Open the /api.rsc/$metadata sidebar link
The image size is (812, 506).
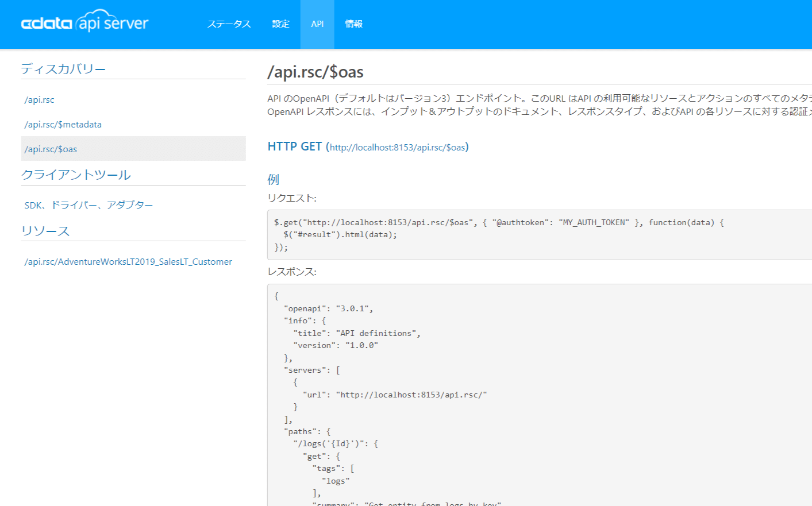pos(63,125)
